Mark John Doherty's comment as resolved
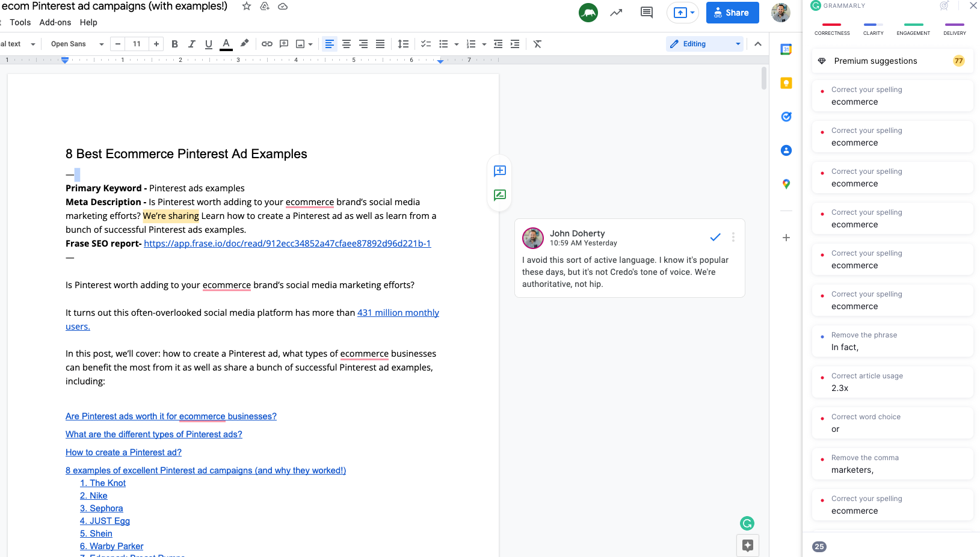 coord(715,237)
